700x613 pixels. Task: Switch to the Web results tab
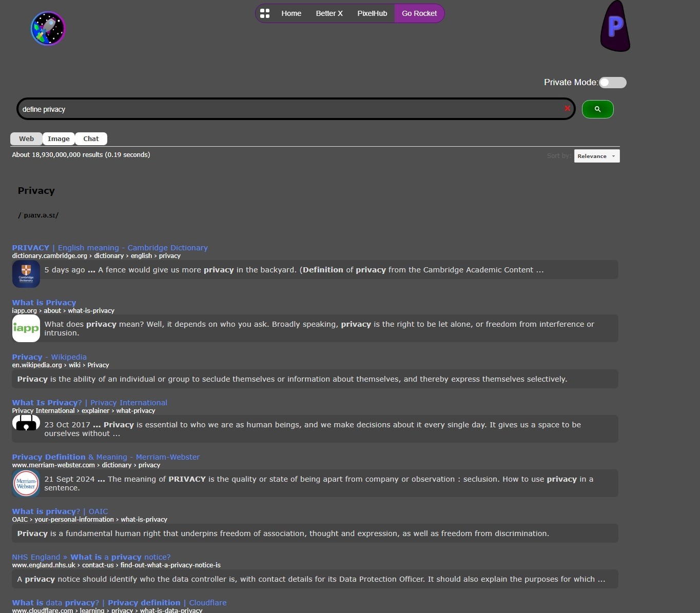click(x=26, y=139)
